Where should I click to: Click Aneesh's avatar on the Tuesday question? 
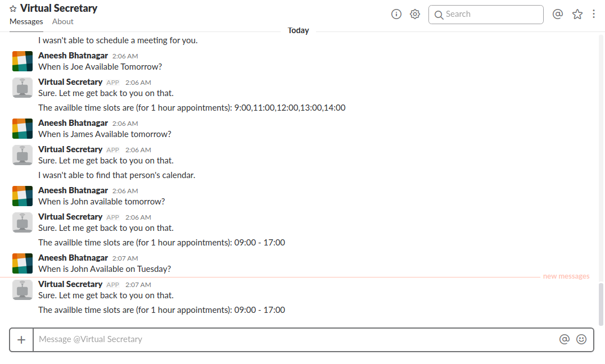click(22, 263)
